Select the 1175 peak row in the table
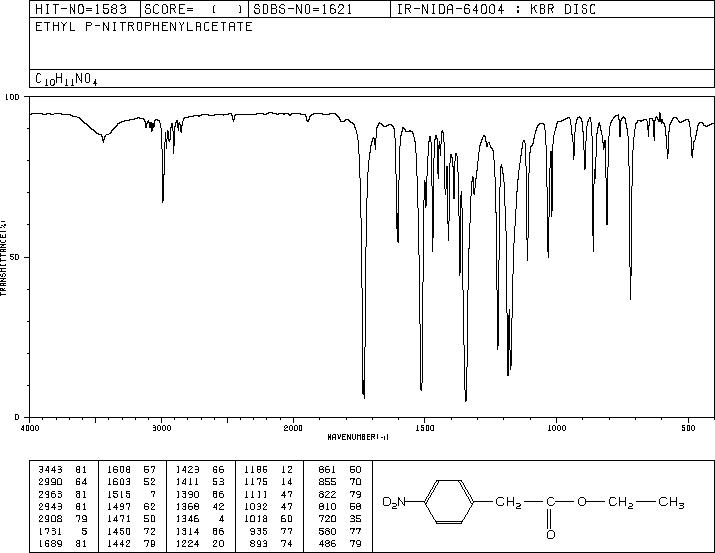 (x=268, y=482)
